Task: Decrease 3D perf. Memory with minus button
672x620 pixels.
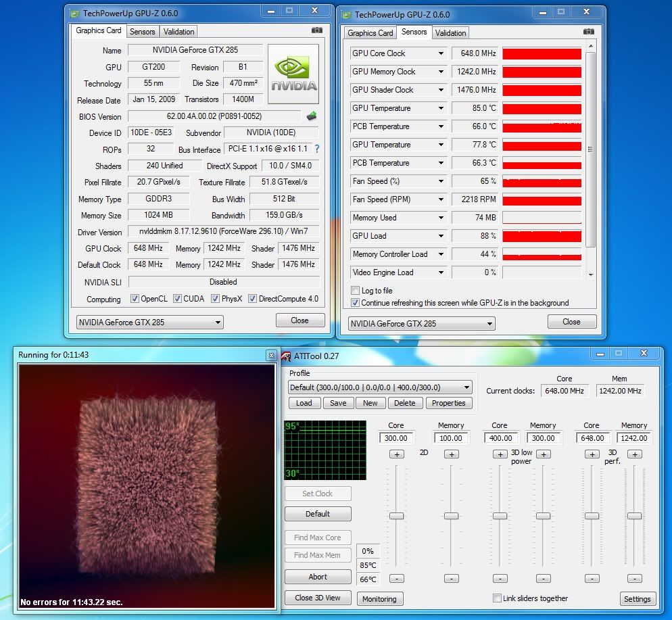Action: click(x=635, y=579)
